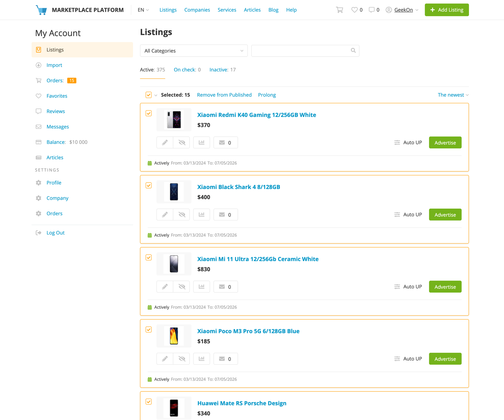Screen dimensions: 504x420
Task: Open the EN language dropdown
Action: 143,10
